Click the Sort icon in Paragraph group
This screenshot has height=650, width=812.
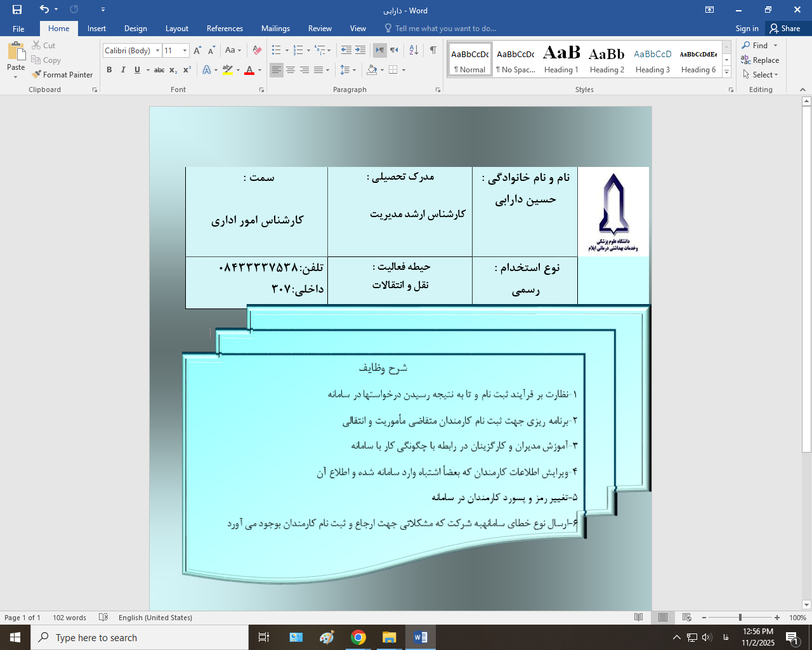[414, 50]
